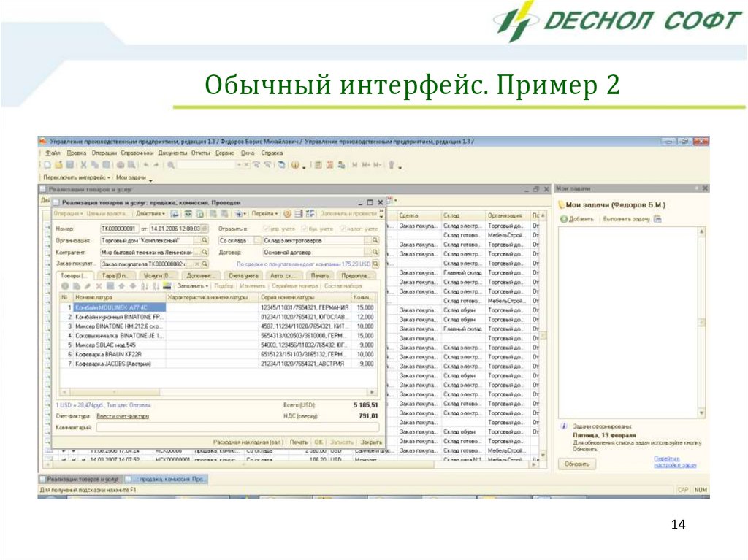This screenshot has height=560, width=748.
Task: Open the Файл menu
Action: (x=53, y=153)
